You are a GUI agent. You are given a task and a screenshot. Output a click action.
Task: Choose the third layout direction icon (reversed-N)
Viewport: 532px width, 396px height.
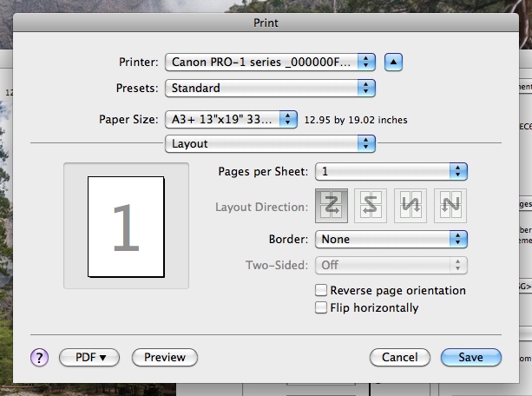pyautogui.click(x=410, y=206)
